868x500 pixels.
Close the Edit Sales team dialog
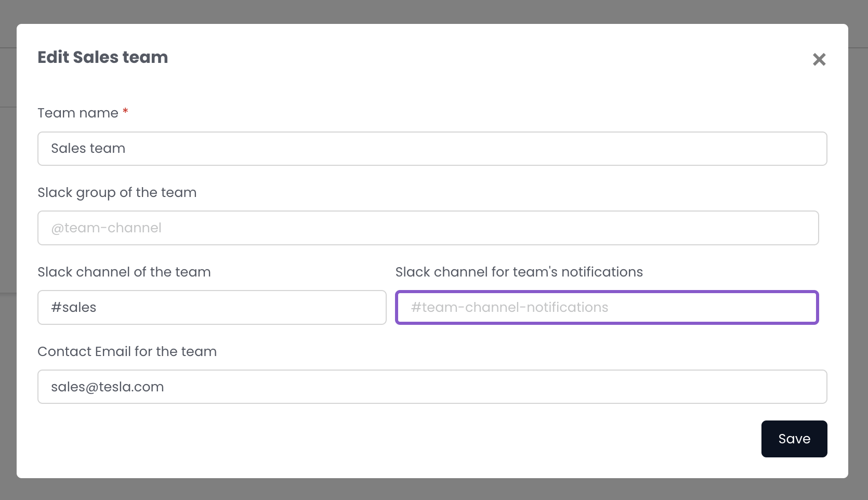[x=819, y=60]
